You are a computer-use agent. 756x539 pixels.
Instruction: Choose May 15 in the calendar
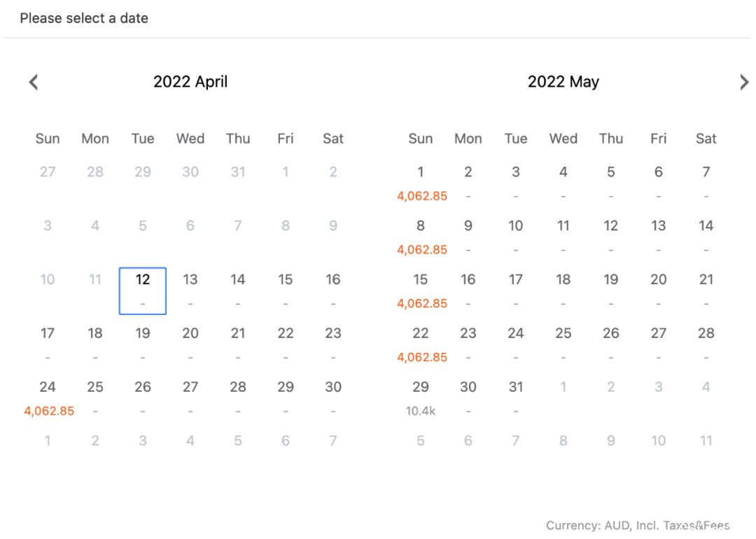[x=421, y=291]
